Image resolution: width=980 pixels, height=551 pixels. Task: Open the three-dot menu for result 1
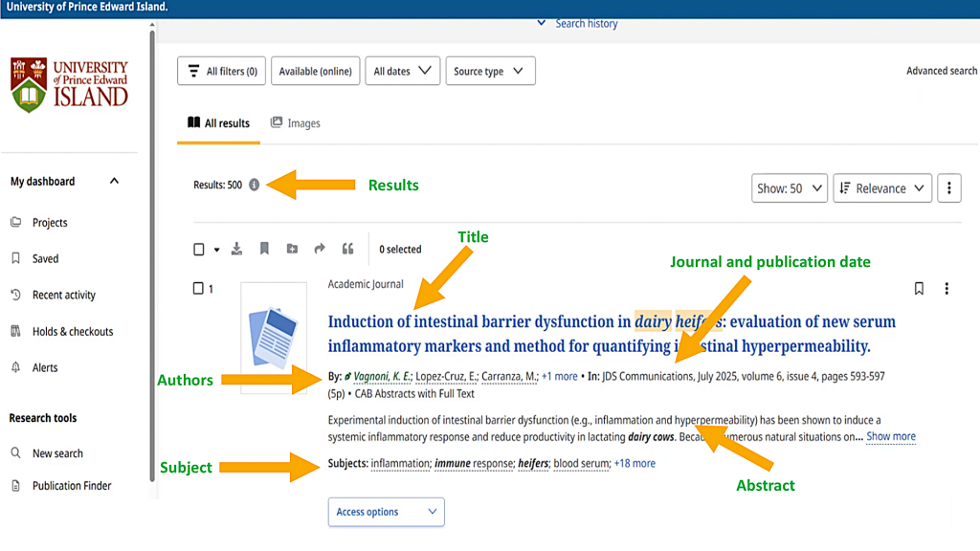tap(947, 288)
